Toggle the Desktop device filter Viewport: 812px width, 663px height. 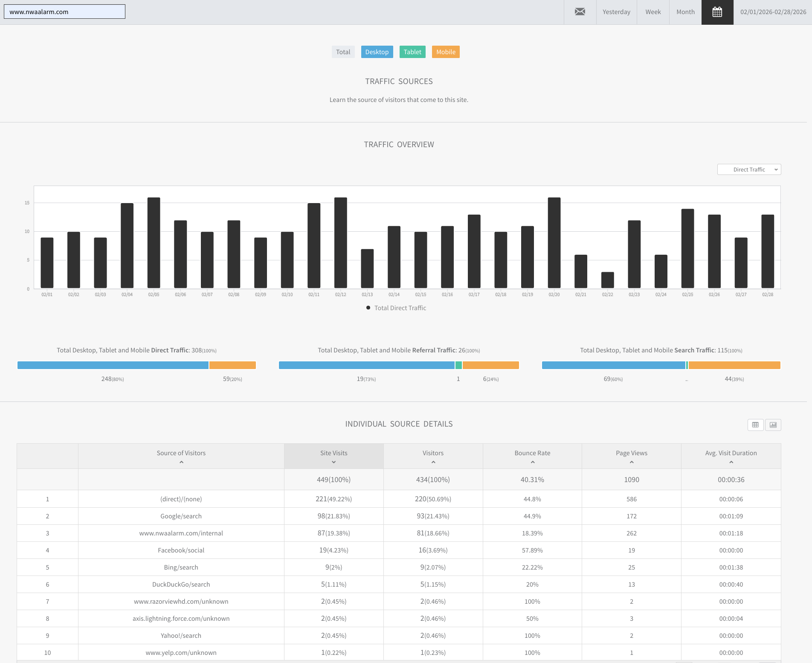(377, 52)
